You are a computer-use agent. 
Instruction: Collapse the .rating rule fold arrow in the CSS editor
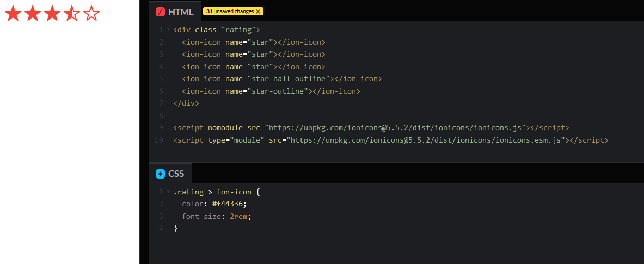pyautogui.click(x=168, y=192)
